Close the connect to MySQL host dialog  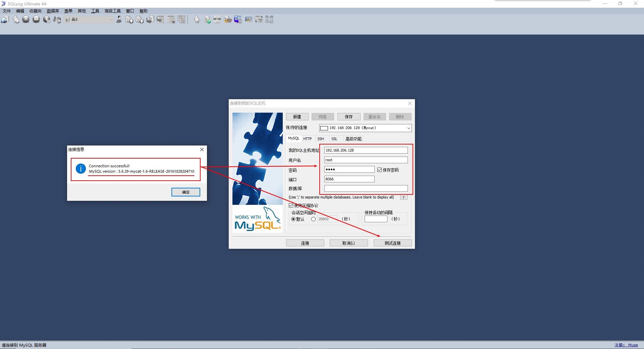[410, 103]
